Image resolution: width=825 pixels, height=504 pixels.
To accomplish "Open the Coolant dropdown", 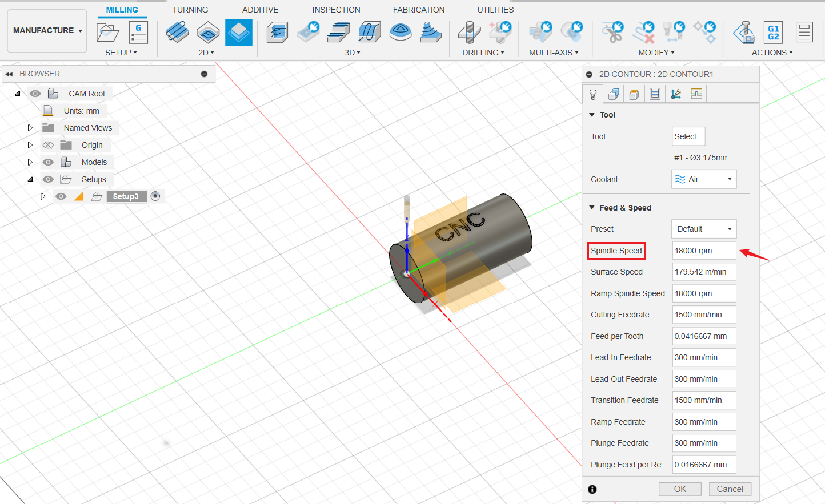I will [704, 179].
